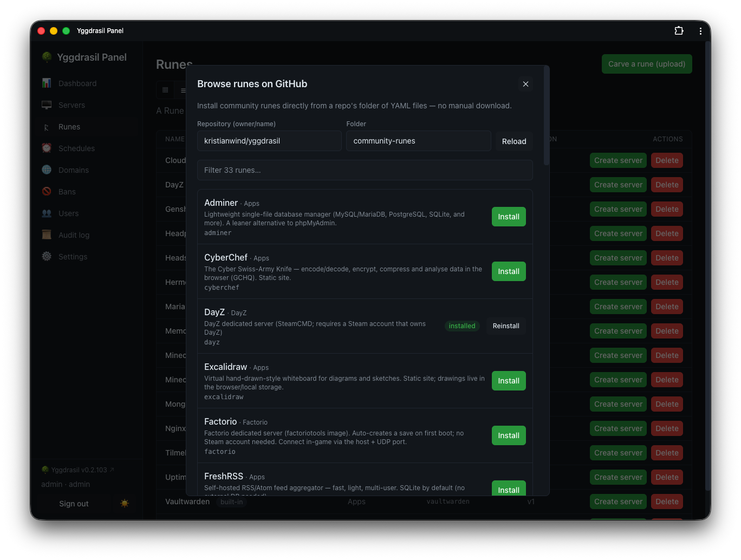741x560 pixels.
Task: Focus the Filter 33 runes field
Action: tap(365, 170)
